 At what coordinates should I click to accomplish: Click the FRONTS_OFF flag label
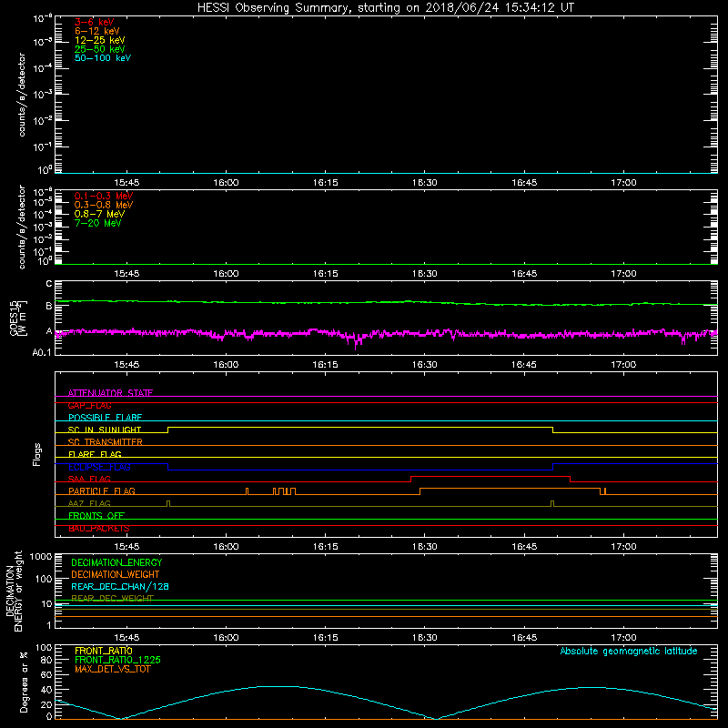(x=96, y=515)
